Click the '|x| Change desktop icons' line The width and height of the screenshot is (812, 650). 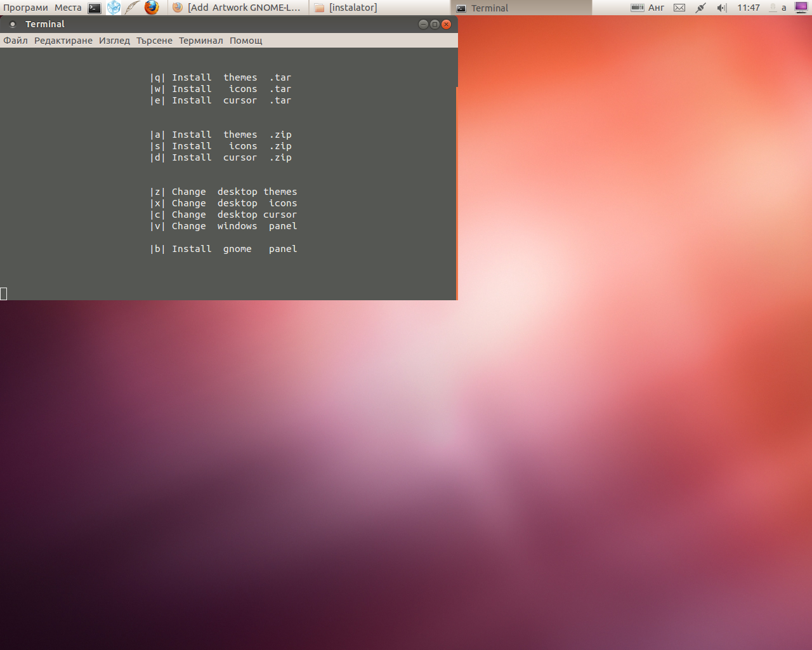[x=223, y=203]
